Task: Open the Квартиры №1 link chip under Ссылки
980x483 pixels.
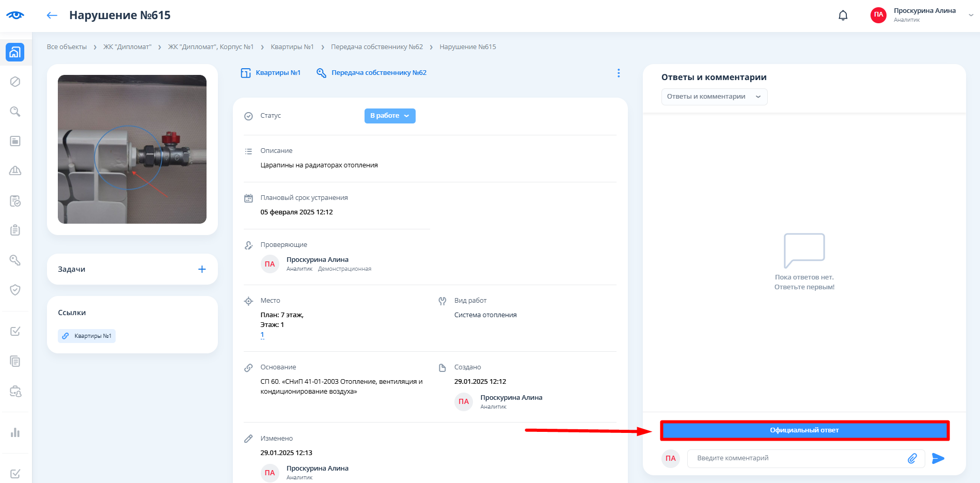Action: click(87, 336)
